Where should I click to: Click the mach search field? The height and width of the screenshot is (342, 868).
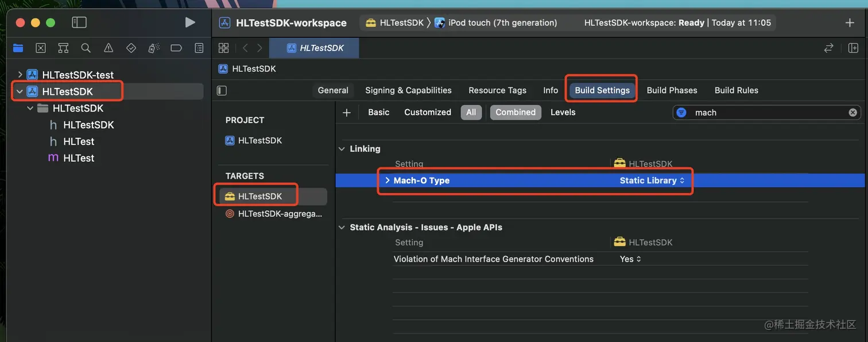(x=767, y=113)
